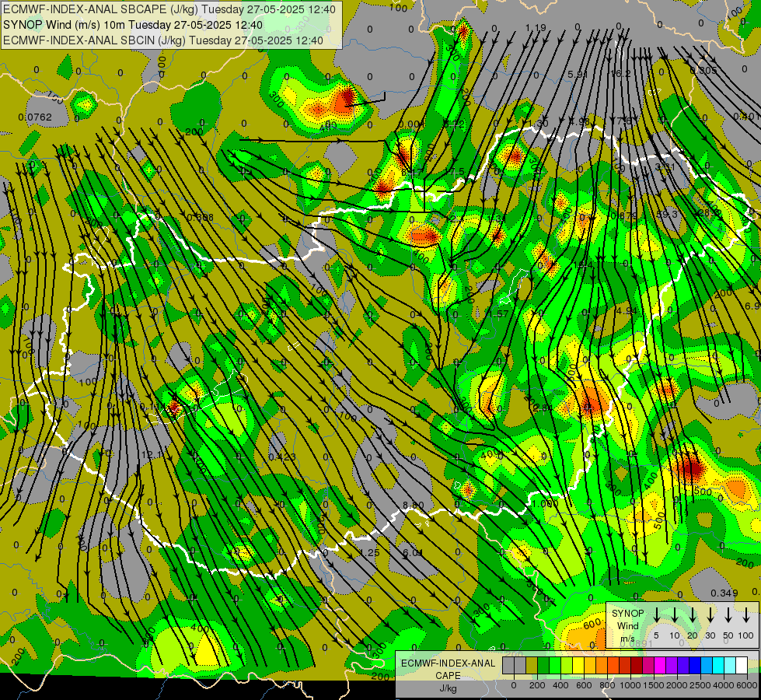Click the 4000 tick on CAPE scale
Image resolution: width=761 pixels, height=700 pixels.
[724, 685]
